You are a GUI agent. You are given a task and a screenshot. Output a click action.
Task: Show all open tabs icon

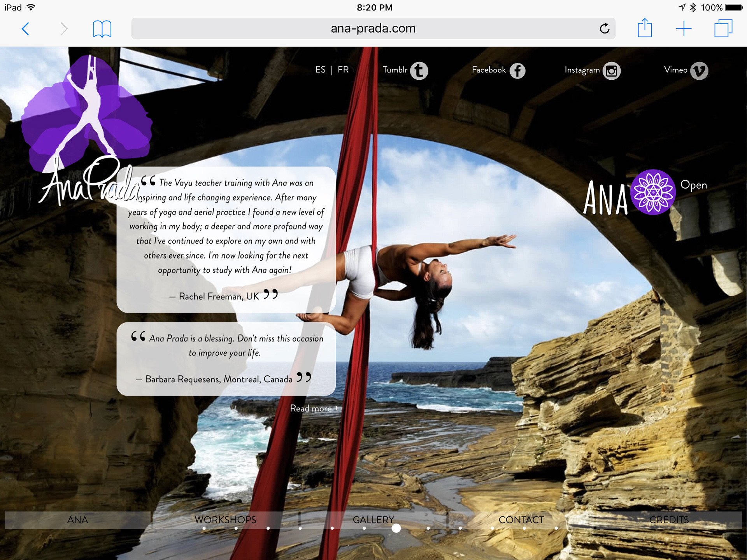pyautogui.click(x=723, y=28)
